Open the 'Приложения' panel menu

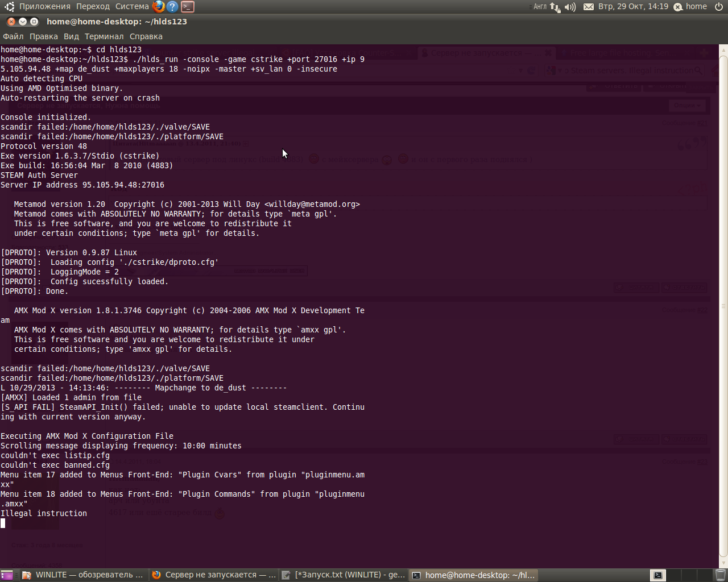(x=45, y=7)
